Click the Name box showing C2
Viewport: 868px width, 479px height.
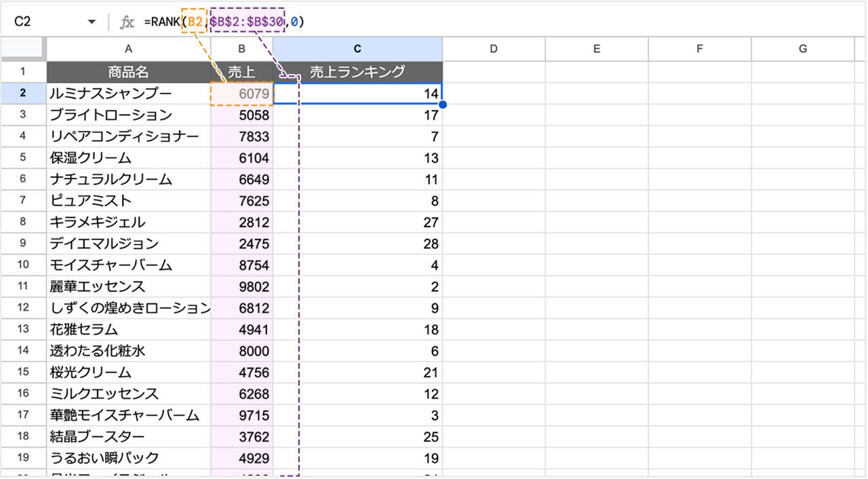pos(41,22)
